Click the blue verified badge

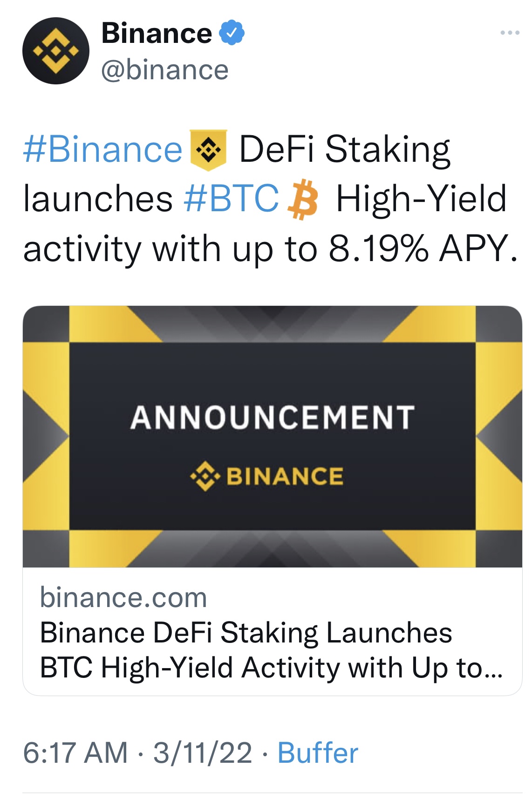coord(232,33)
